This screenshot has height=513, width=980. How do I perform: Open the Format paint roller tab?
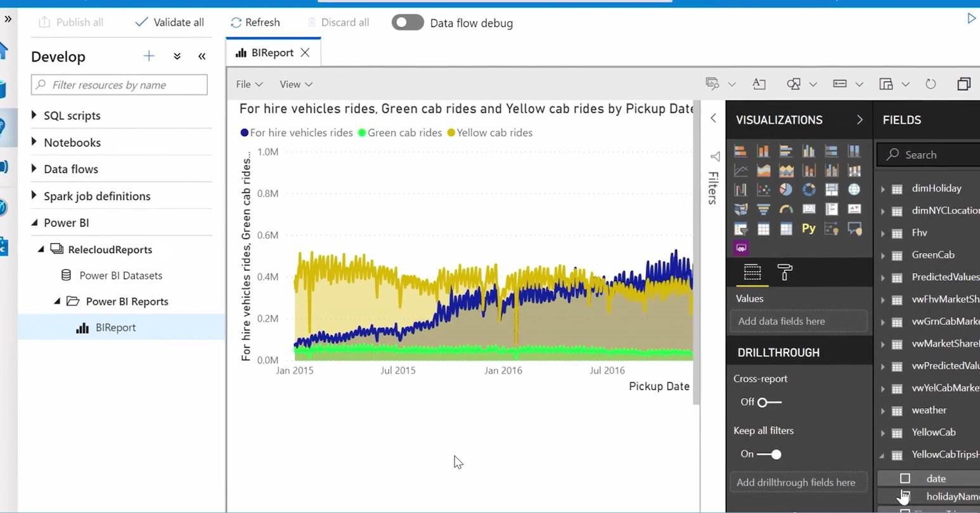[x=785, y=273]
